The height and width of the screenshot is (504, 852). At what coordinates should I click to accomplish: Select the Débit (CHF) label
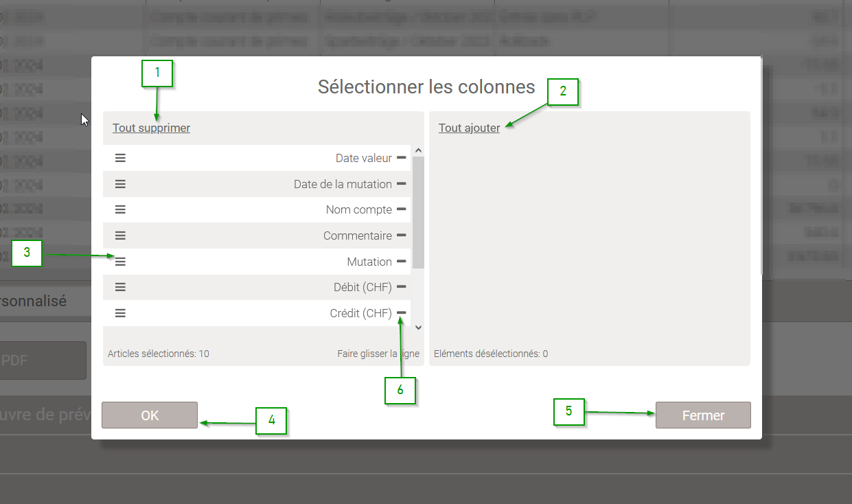click(x=362, y=287)
